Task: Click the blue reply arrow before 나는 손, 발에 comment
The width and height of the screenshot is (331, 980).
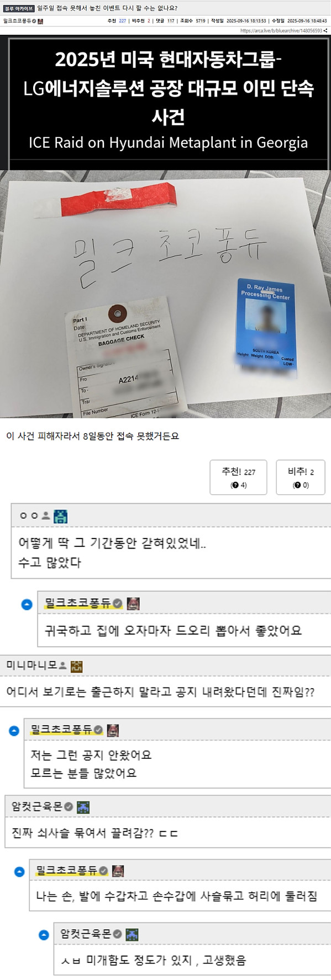Action: (19, 872)
